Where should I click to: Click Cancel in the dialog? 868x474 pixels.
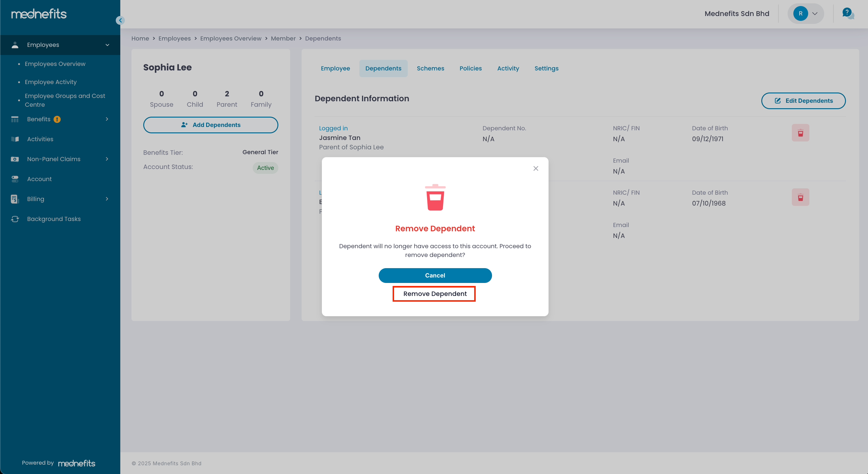pos(435,275)
